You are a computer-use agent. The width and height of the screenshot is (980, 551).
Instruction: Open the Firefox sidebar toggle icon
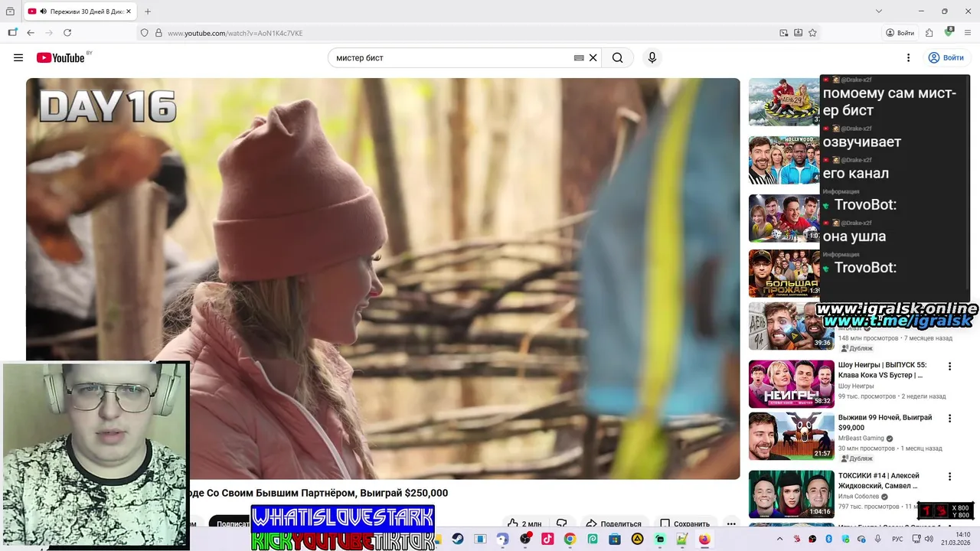12,33
